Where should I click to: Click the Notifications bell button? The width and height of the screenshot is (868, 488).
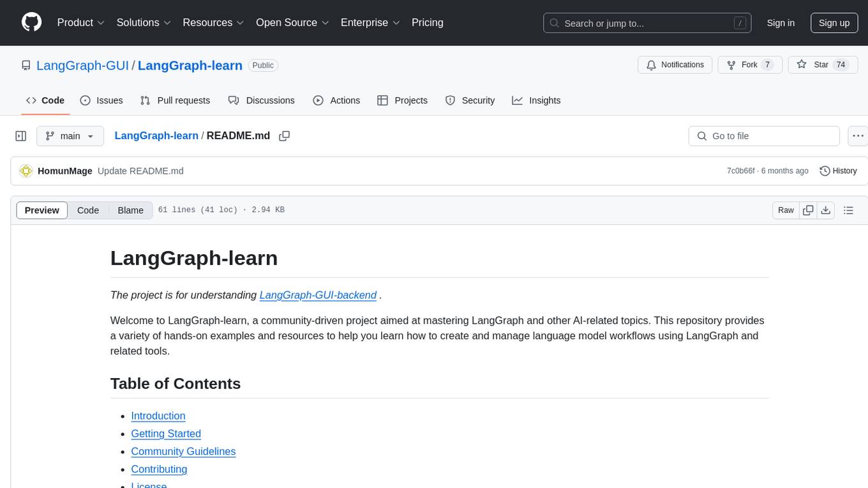coord(675,65)
